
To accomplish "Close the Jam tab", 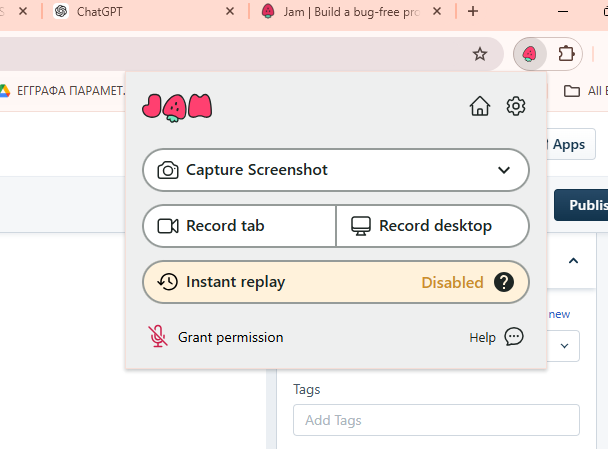I will [437, 11].
